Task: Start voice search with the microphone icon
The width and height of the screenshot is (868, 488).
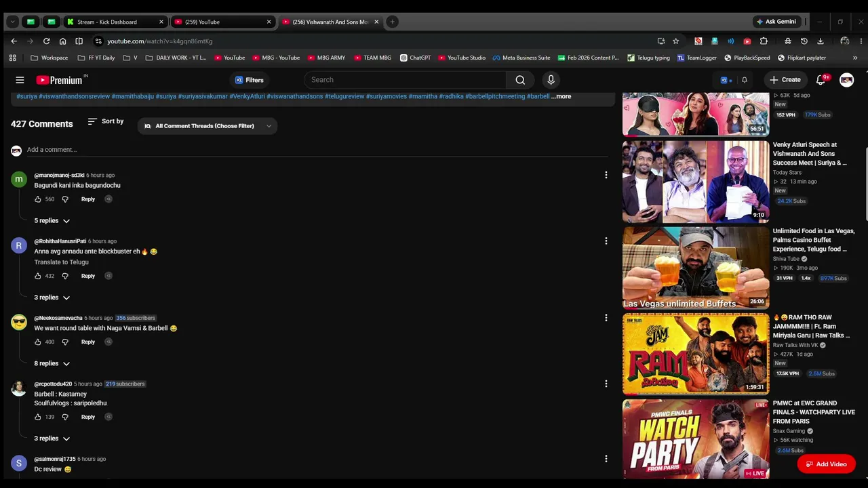Action: (551, 80)
